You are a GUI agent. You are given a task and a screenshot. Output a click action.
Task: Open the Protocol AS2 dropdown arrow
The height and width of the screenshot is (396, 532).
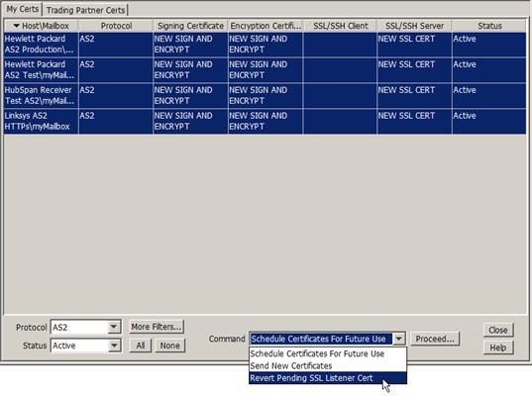[114, 327]
